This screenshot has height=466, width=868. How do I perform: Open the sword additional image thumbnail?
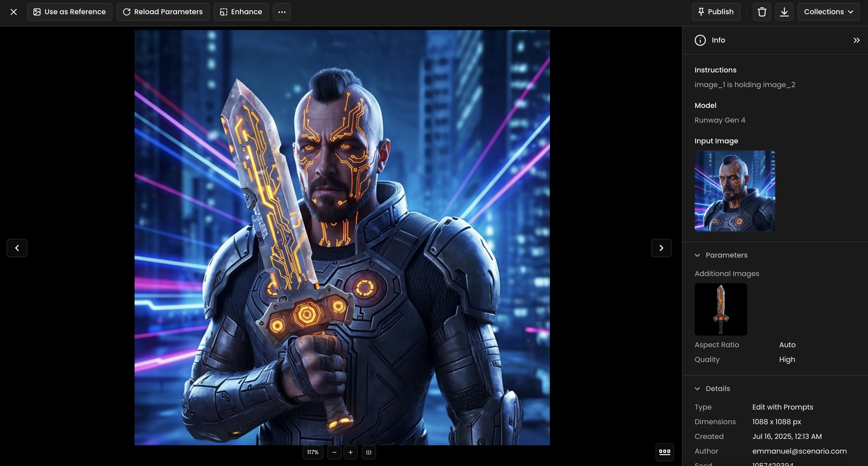click(720, 309)
